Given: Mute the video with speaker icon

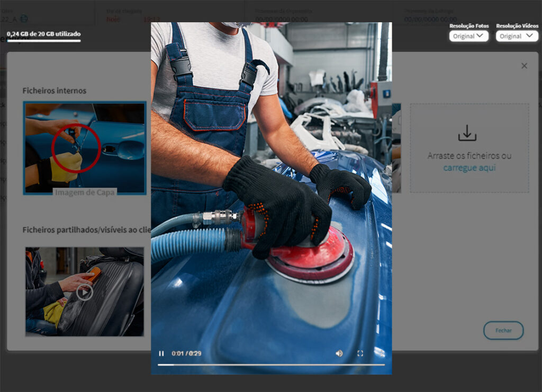Looking at the screenshot, I should coord(339,353).
